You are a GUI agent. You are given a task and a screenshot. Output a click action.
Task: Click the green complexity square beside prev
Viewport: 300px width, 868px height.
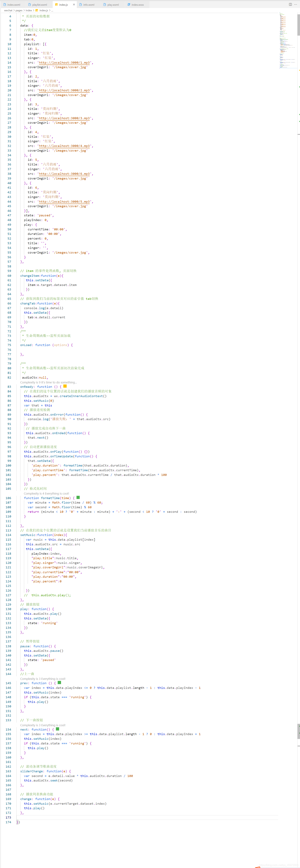pos(59,683)
